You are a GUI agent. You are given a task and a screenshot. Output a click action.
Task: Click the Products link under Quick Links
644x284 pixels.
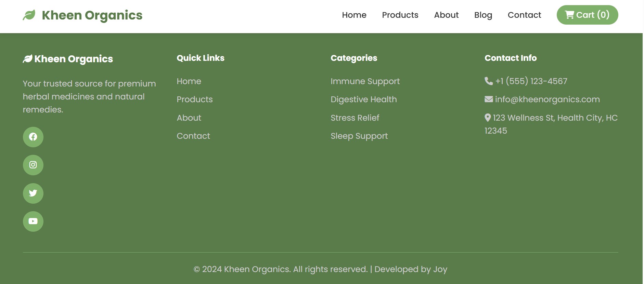pos(195,99)
